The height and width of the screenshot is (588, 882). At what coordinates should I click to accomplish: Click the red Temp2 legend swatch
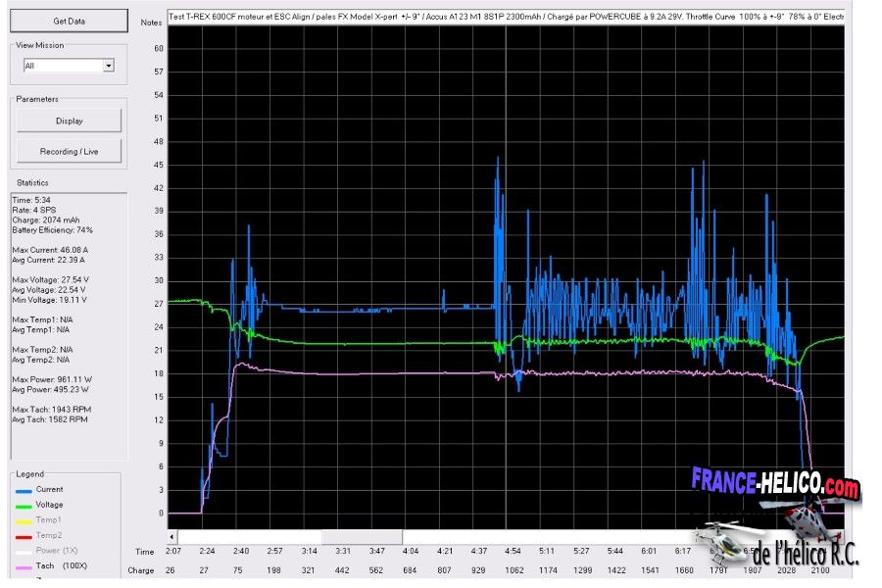click(x=24, y=536)
